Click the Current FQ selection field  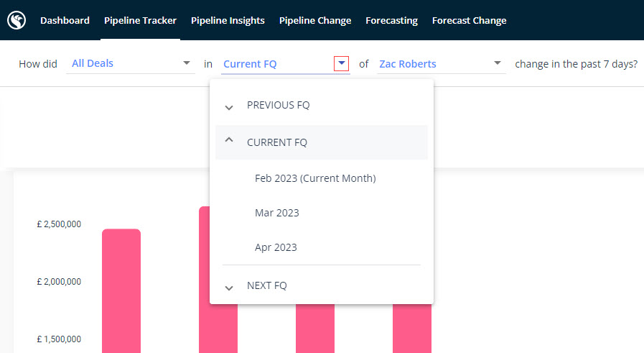(276, 64)
